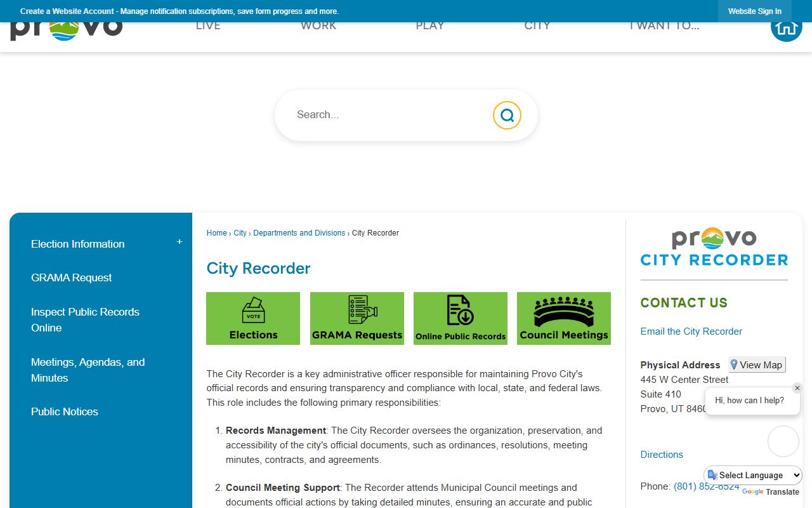Open the LIVE menu
This screenshot has width=812, height=508.
pyautogui.click(x=208, y=26)
